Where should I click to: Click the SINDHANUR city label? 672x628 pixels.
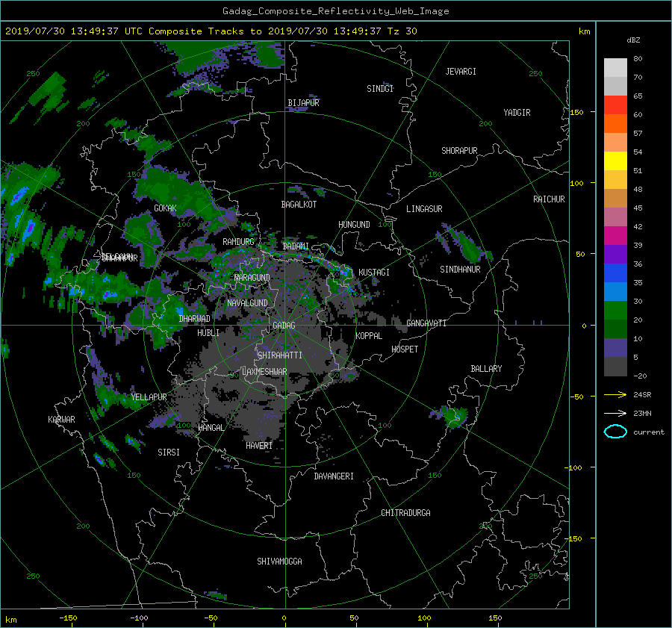pyautogui.click(x=460, y=270)
